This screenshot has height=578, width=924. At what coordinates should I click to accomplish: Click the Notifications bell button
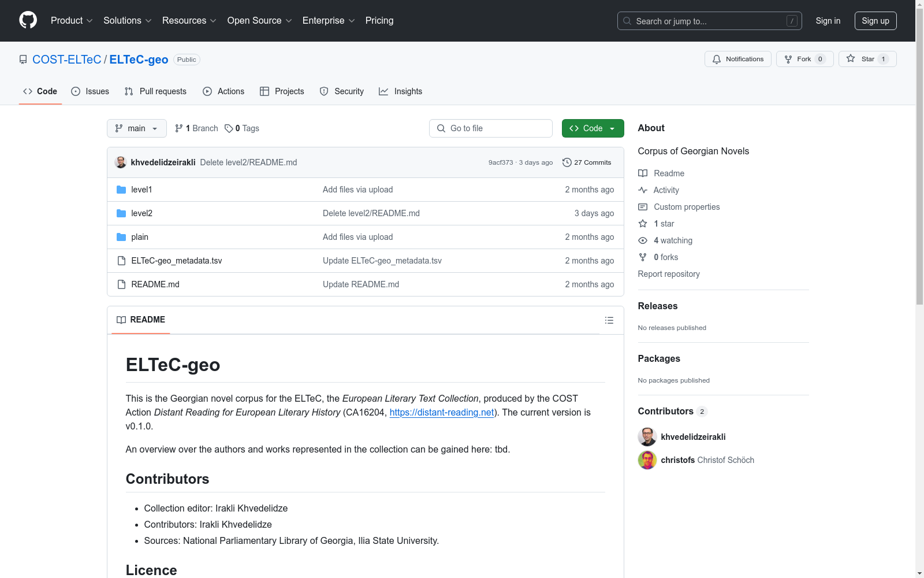(737, 59)
